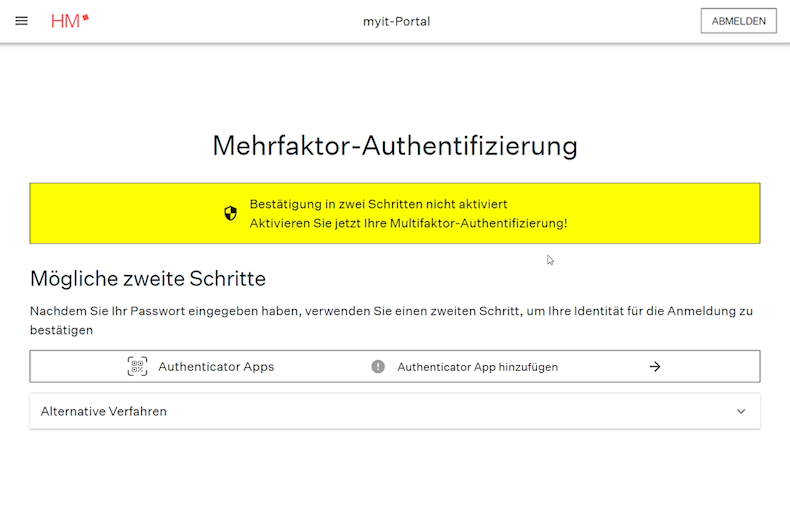This screenshot has width=790, height=509.
Task: Click the myit-Portal title in header
Action: [x=396, y=21]
